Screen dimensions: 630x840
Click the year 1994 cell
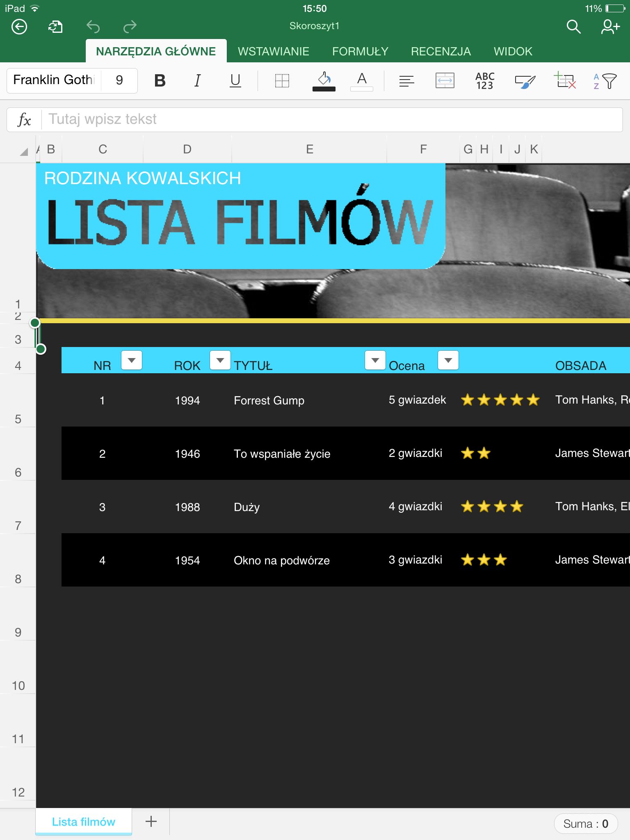click(x=187, y=400)
